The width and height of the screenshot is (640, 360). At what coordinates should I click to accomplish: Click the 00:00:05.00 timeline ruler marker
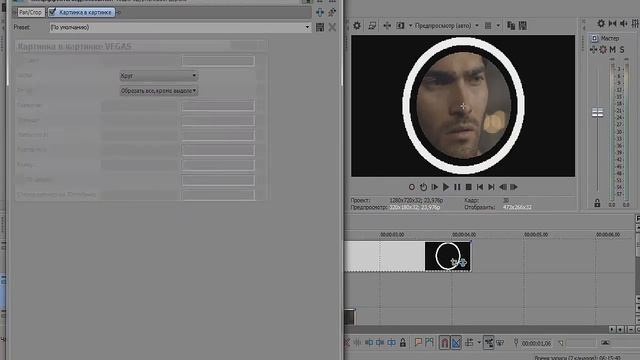point(536,235)
